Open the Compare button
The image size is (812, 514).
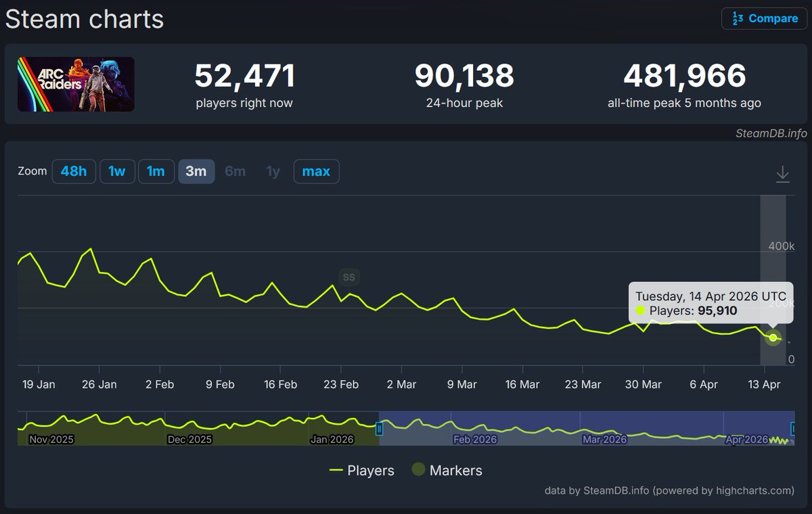coord(764,18)
